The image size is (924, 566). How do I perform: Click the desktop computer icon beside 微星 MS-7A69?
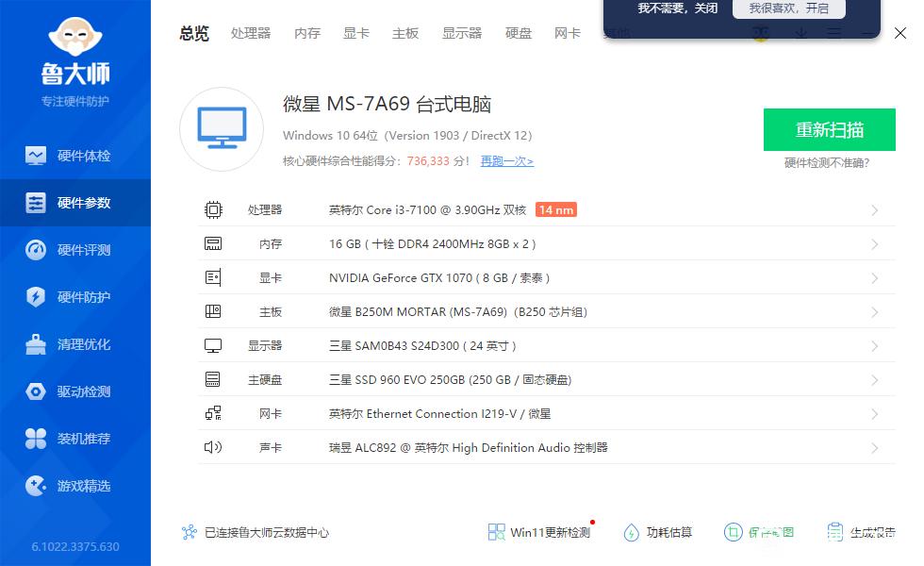[222, 129]
